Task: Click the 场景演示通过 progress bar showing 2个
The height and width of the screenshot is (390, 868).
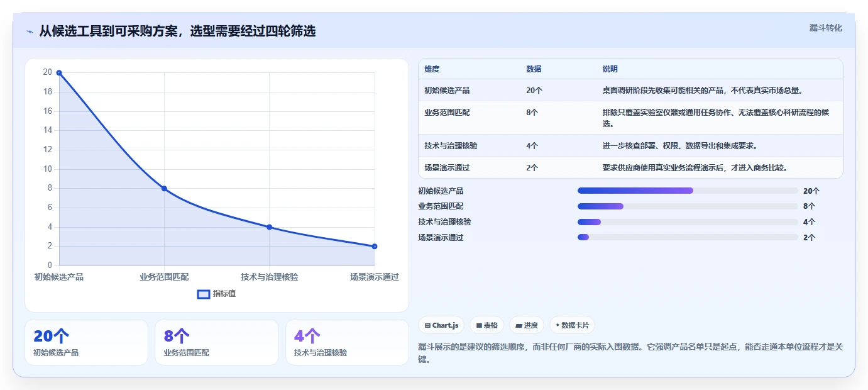Action: click(x=688, y=237)
